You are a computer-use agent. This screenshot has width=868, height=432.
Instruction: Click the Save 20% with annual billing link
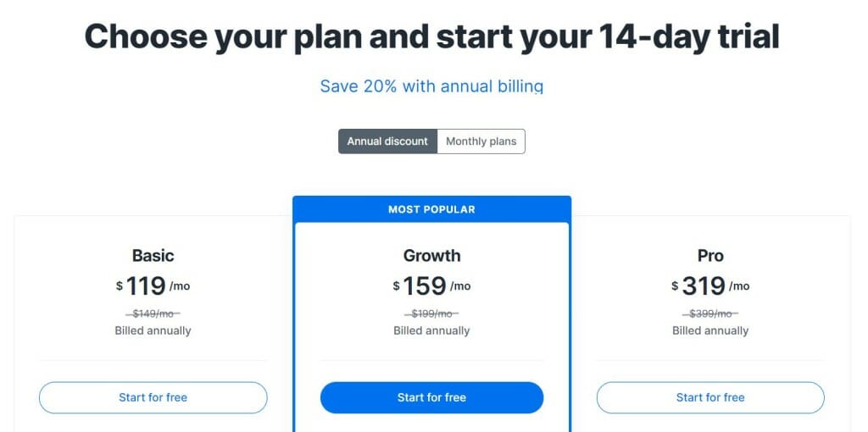click(431, 86)
